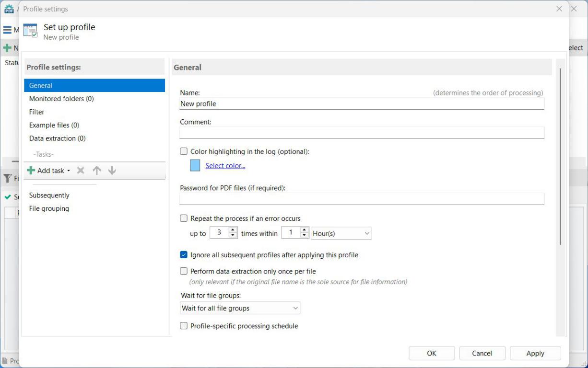
Task: Close the Profile settings dialog
Action: (559, 9)
